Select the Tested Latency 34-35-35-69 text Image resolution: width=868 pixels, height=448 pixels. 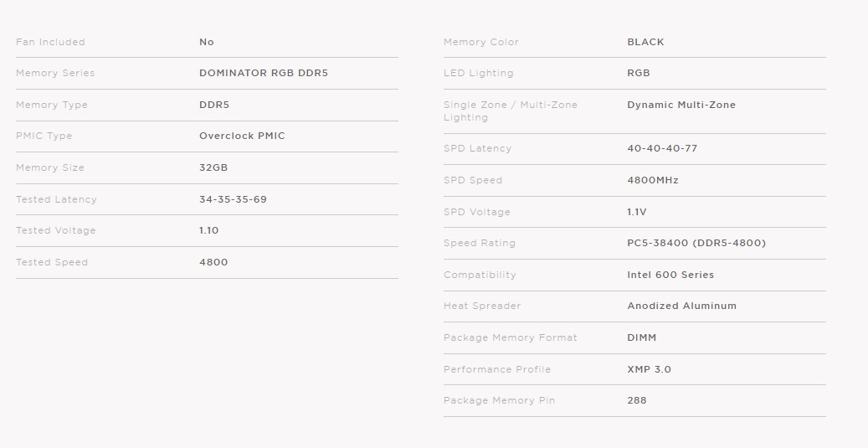pos(233,199)
